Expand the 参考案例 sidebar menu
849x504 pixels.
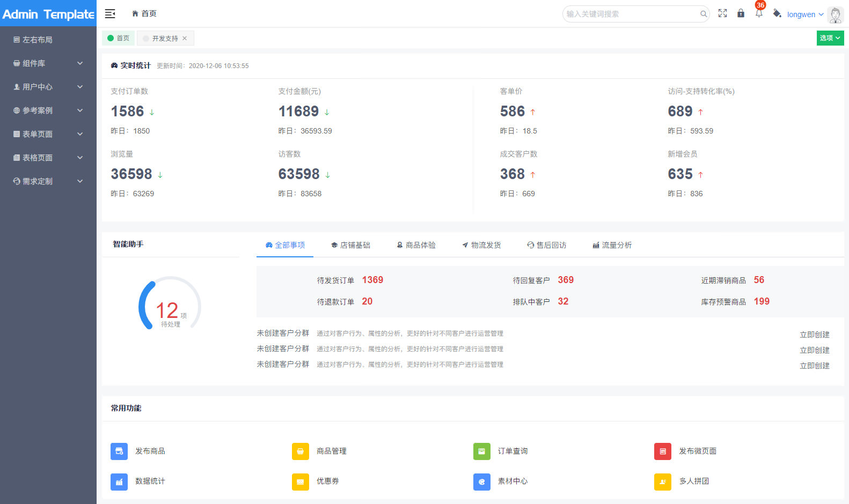[x=48, y=110]
